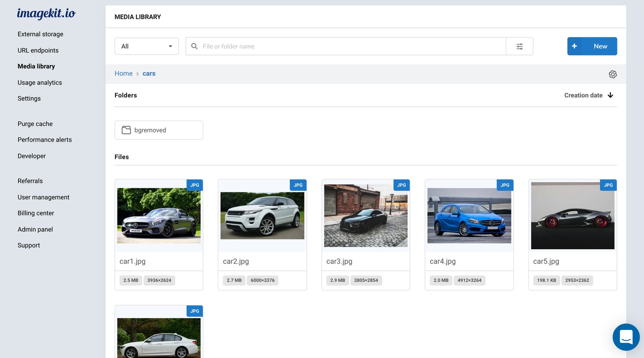Open Settings from sidebar

pos(29,98)
